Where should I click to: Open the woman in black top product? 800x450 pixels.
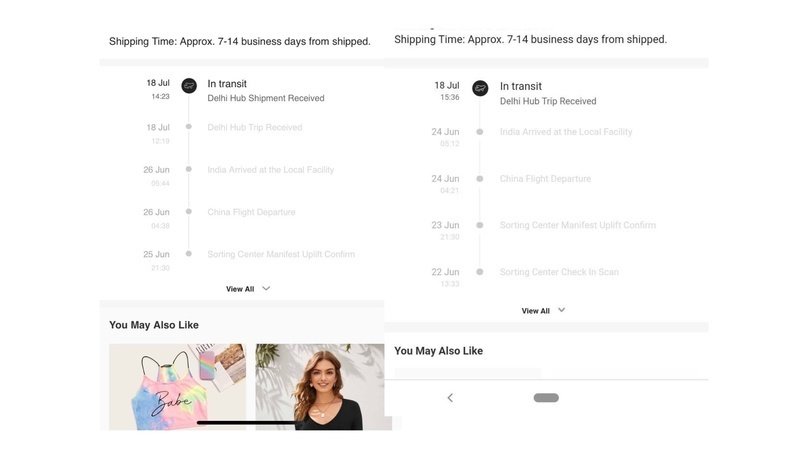tap(319, 387)
